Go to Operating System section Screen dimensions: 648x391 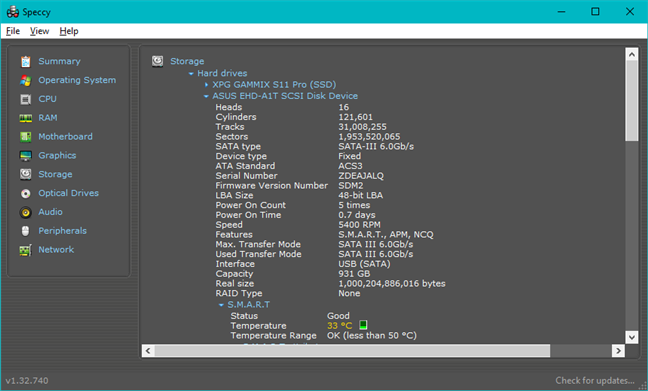77,80
